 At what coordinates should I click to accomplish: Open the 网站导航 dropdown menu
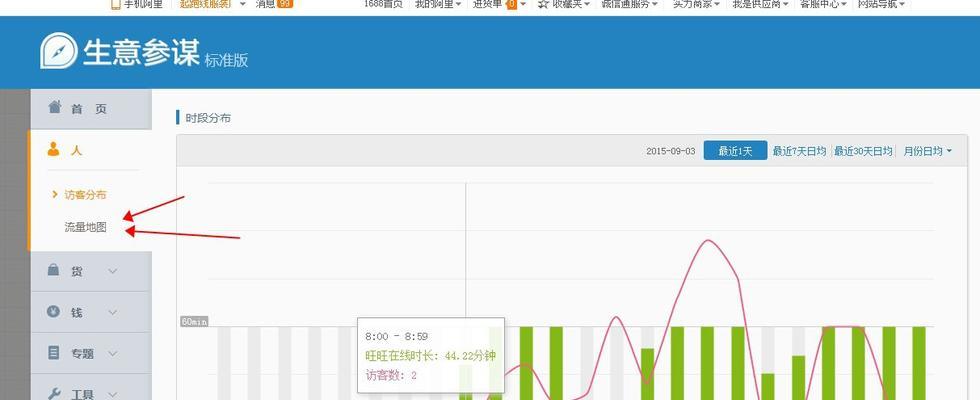coord(881,4)
